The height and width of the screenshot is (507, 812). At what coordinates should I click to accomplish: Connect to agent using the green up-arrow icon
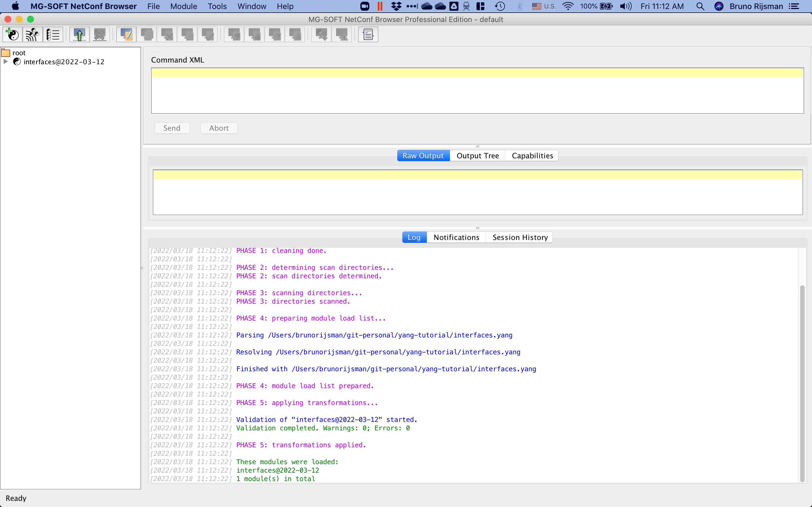pos(79,34)
